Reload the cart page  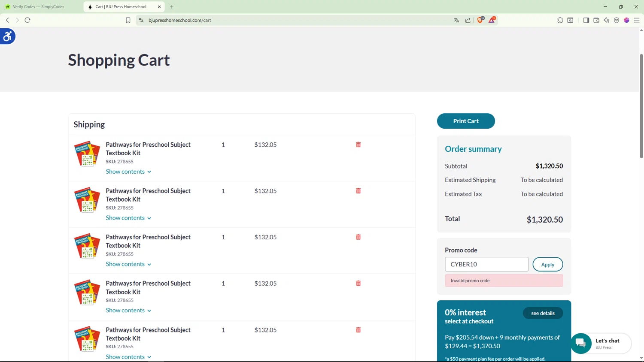point(27,20)
